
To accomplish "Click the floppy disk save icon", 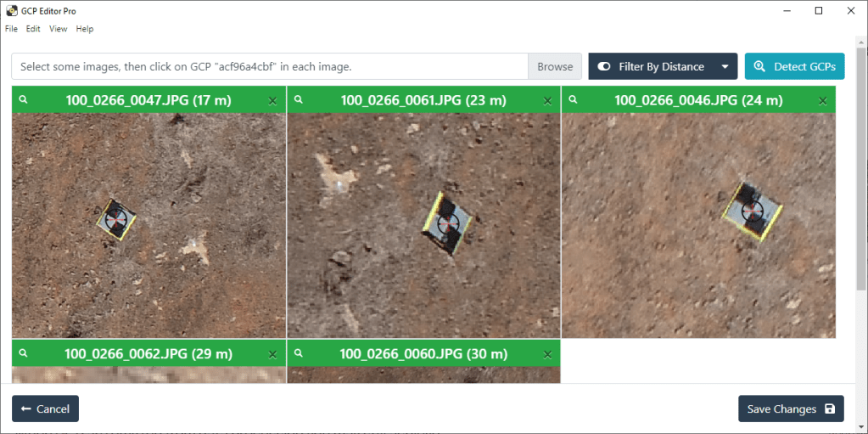I will coord(829,409).
